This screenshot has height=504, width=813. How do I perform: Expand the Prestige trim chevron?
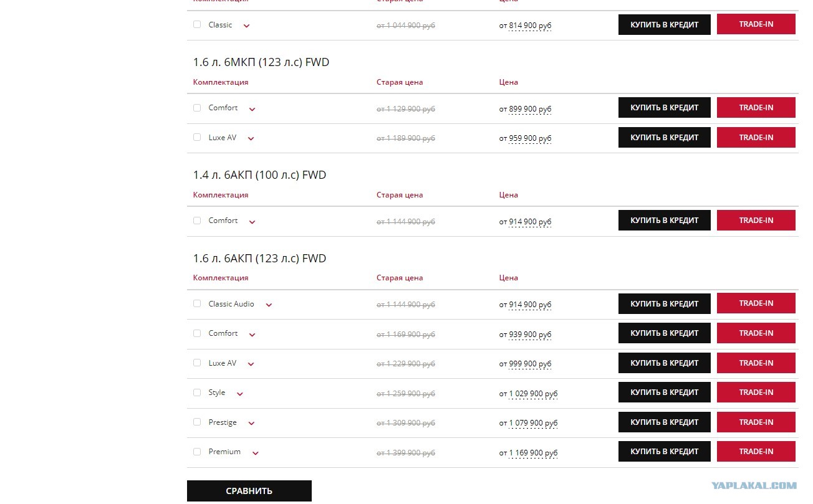pos(251,424)
